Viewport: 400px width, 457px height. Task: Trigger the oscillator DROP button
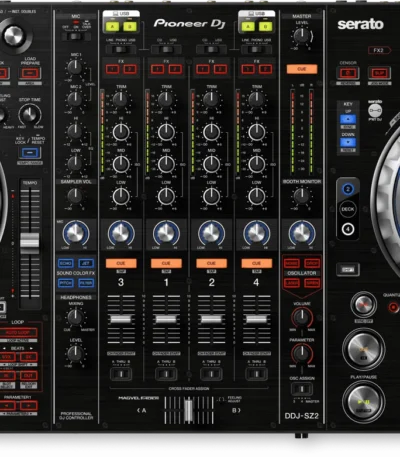pyautogui.click(x=312, y=263)
